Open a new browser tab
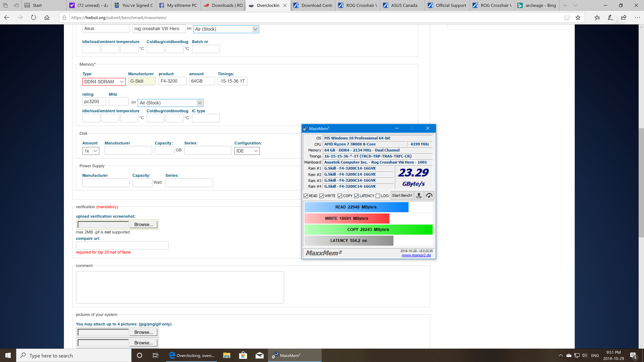The height and width of the screenshot is (362, 644). coord(565,5)
